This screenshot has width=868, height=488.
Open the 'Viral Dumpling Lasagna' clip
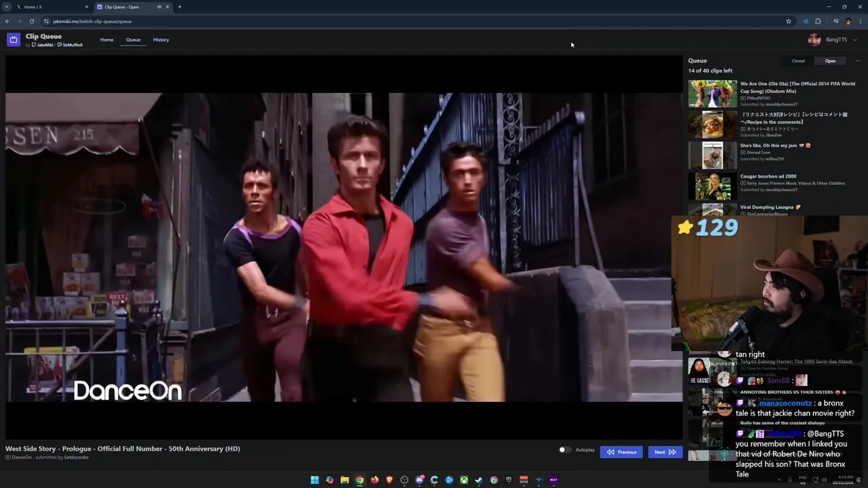770,207
